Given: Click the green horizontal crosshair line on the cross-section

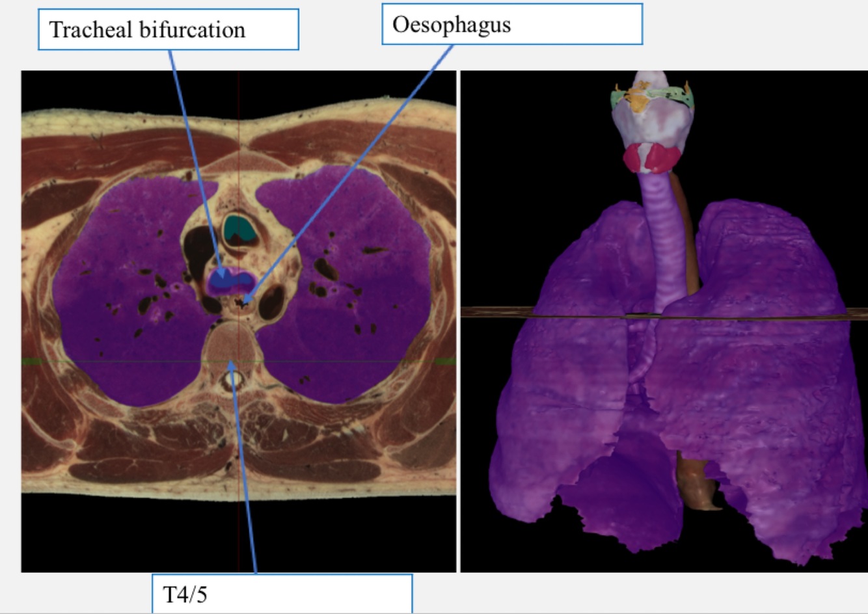Looking at the screenshot, I should [238, 361].
